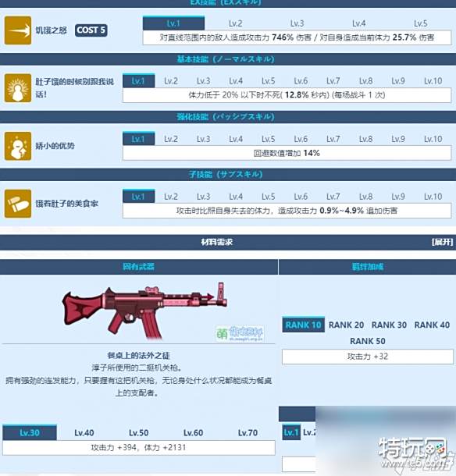Choose Lv.6 for 娇小的优势 skill
This screenshot has height=476, width=456.
pos(301,139)
